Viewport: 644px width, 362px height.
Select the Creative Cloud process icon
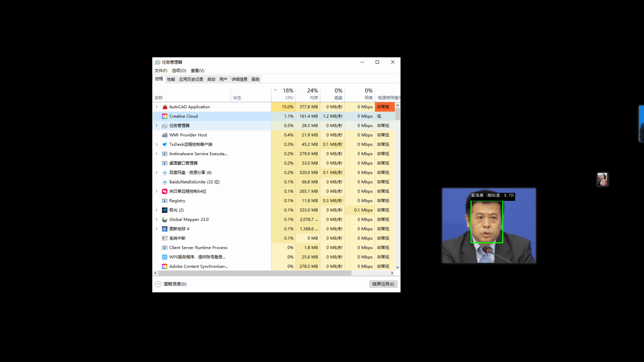[165, 116]
